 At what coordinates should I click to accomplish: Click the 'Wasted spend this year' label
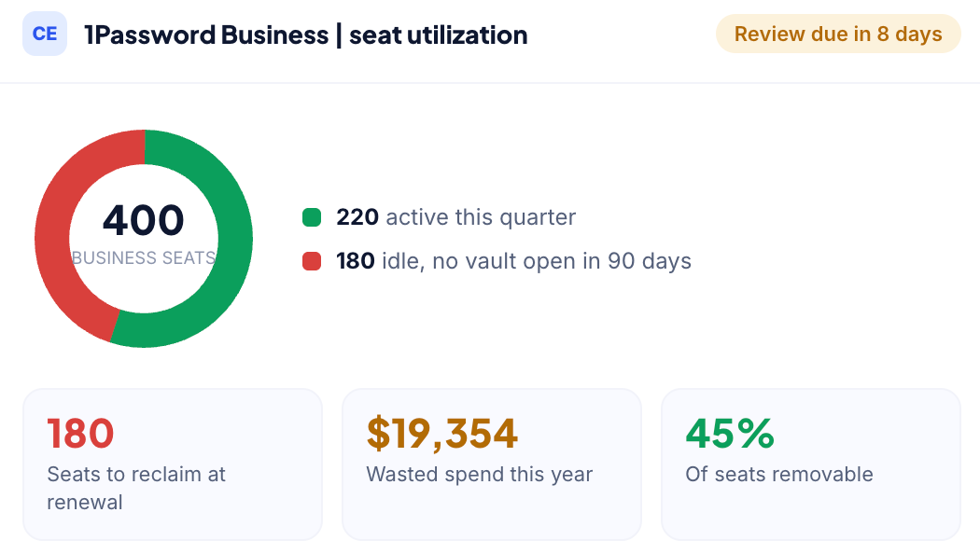click(x=480, y=474)
